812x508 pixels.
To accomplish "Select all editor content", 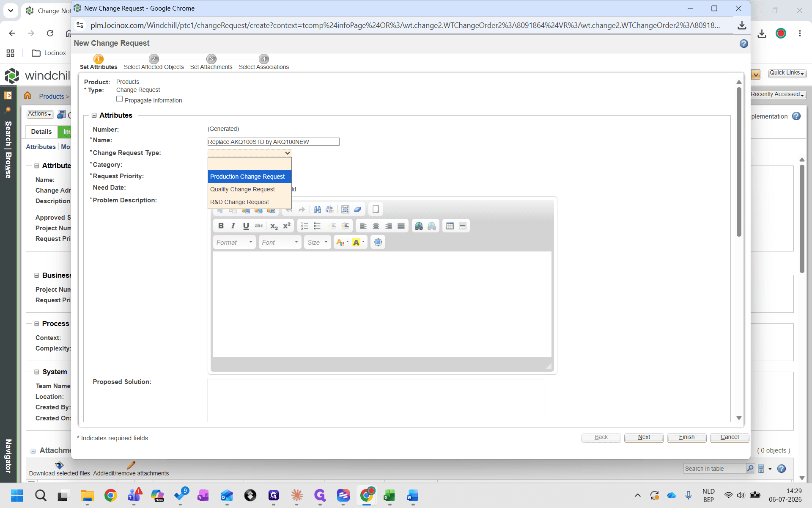I will coord(345,209).
